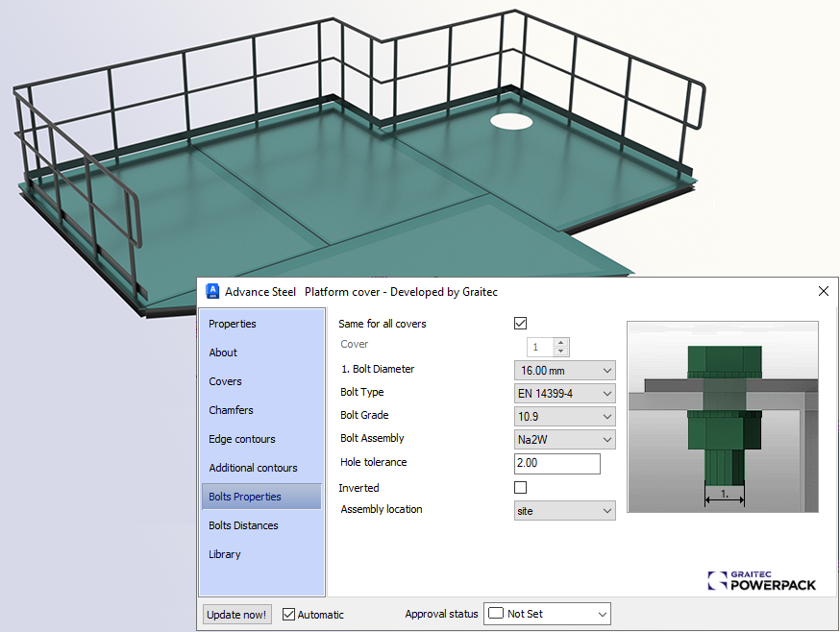The image size is (840, 632).
Task: Close the Platform cover dialog
Action: click(824, 291)
